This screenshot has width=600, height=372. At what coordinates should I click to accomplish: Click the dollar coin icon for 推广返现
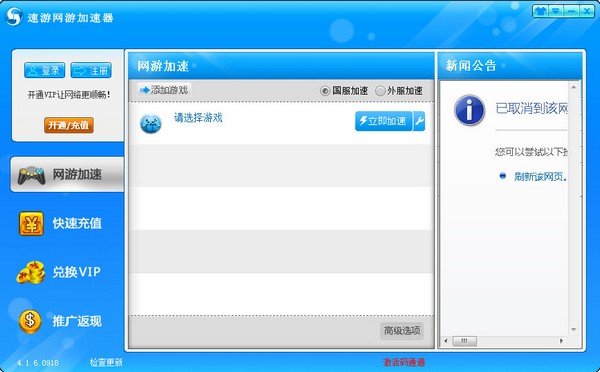30,321
